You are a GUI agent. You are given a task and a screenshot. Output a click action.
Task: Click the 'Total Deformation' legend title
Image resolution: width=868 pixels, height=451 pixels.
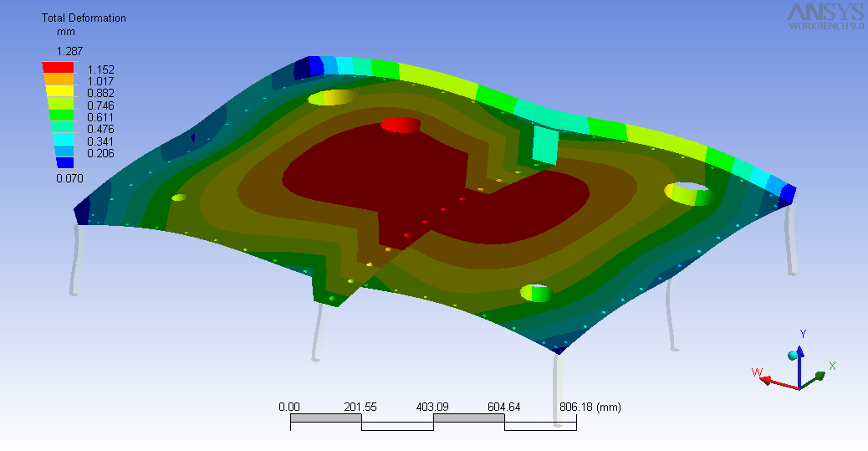point(84,18)
